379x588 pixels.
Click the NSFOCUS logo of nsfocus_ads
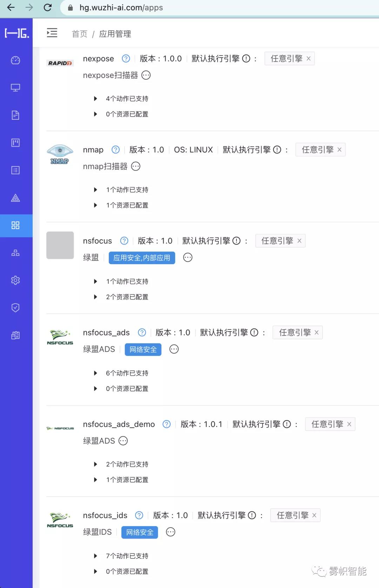click(x=60, y=337)
